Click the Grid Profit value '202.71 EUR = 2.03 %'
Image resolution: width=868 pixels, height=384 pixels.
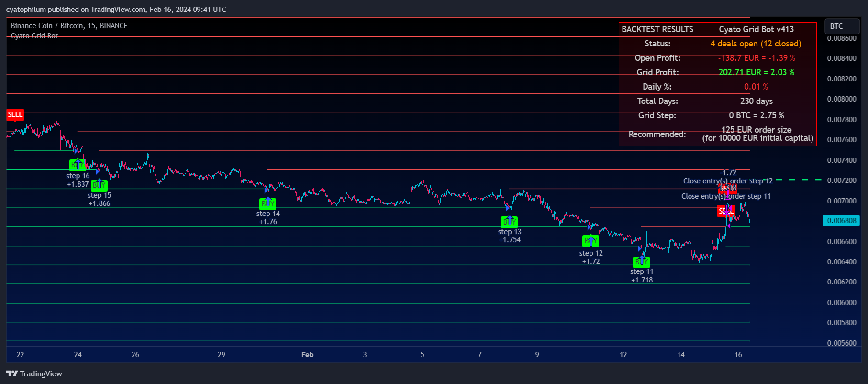coord(757,72)
